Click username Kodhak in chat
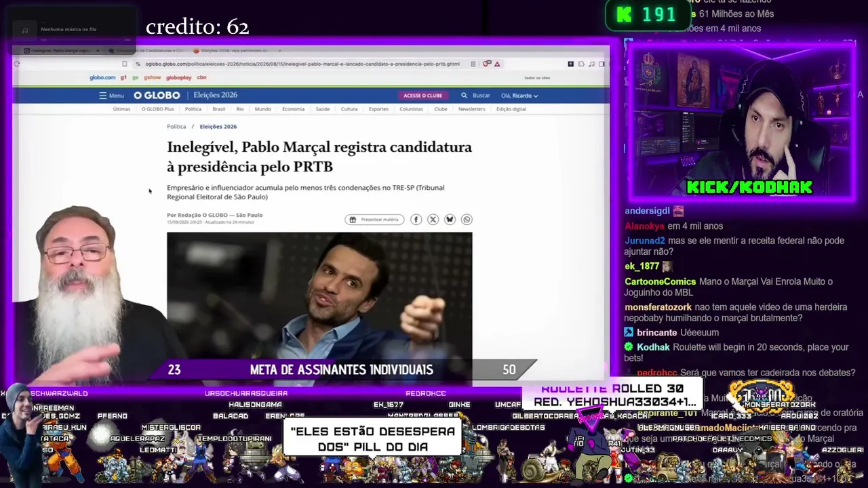Viewport: 868px width, 488px height. [x=653, y=347]
